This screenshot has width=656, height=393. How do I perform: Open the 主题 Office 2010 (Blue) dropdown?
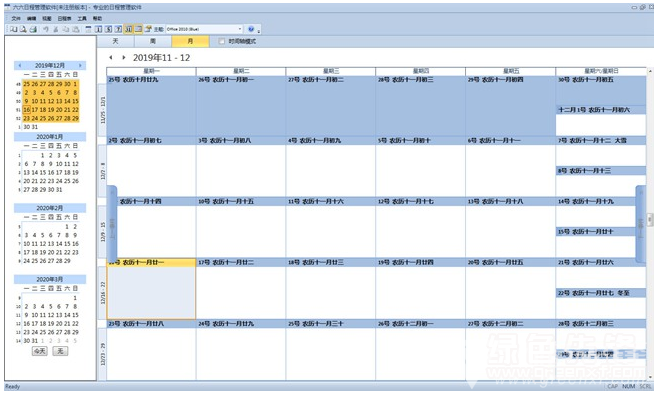point(204,29)
